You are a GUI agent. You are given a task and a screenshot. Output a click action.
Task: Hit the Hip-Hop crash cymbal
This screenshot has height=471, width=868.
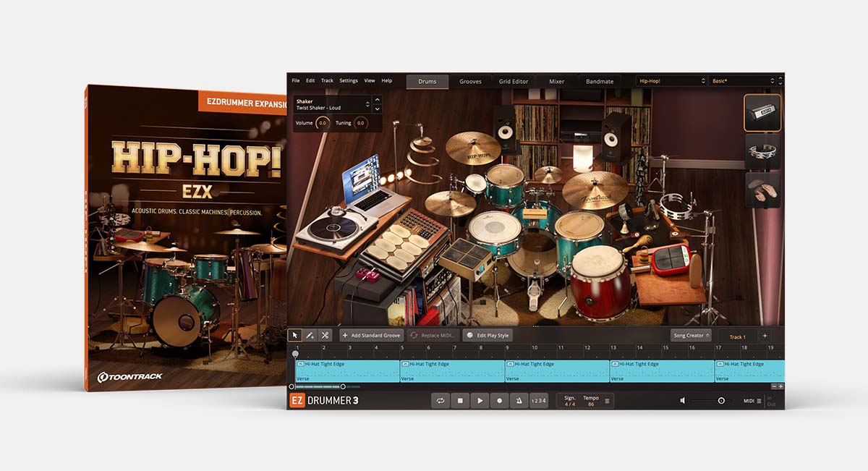point(473,148)
